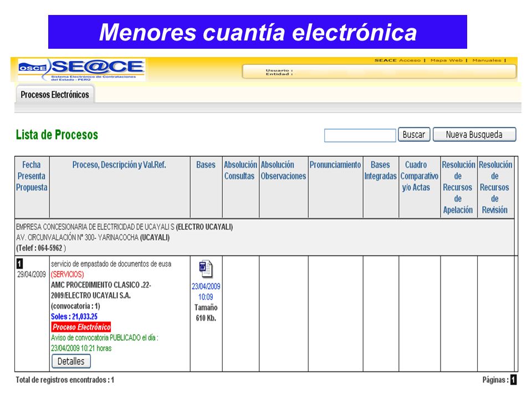Click the ELECTRO UCAYALI entity name row
This screenshot has width=532, height=399.
(x=125, y=227)
